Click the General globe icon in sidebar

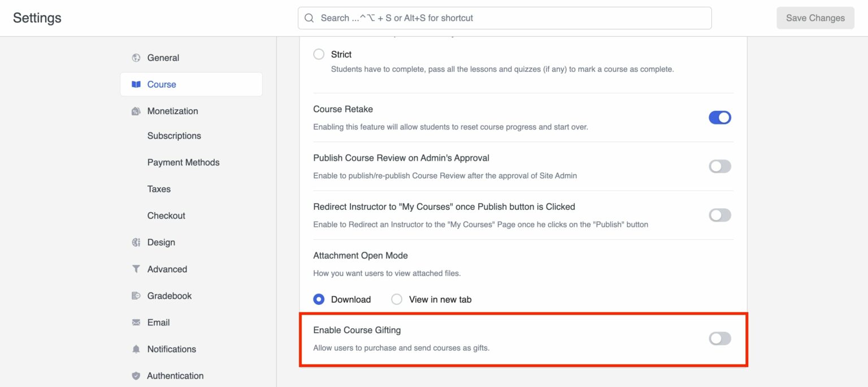[x=136, y=58]
